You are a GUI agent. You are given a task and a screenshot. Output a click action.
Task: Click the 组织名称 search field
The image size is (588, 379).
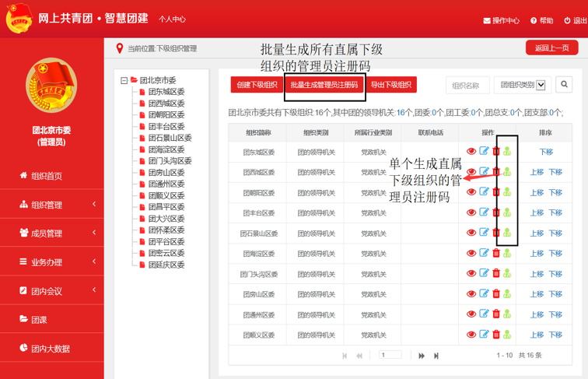point(467,85)
